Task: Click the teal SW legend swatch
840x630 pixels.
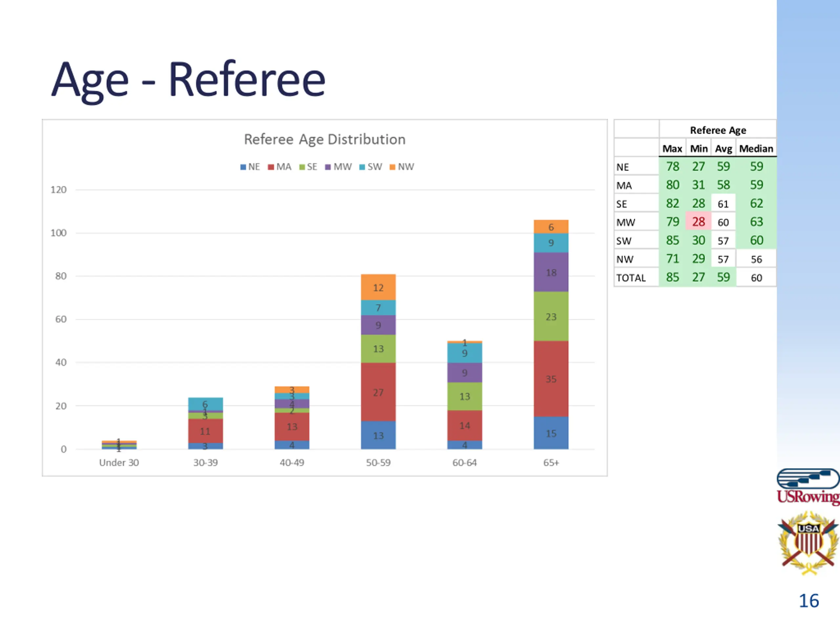Action: (362, 167)
